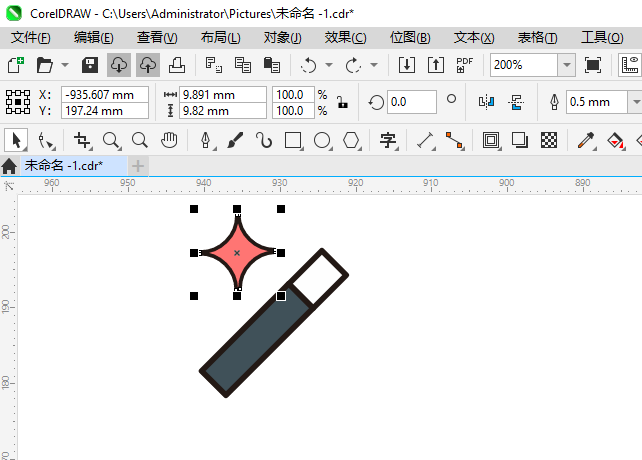
Task: Open the 布局(L) menu
Action: (221, 38)
